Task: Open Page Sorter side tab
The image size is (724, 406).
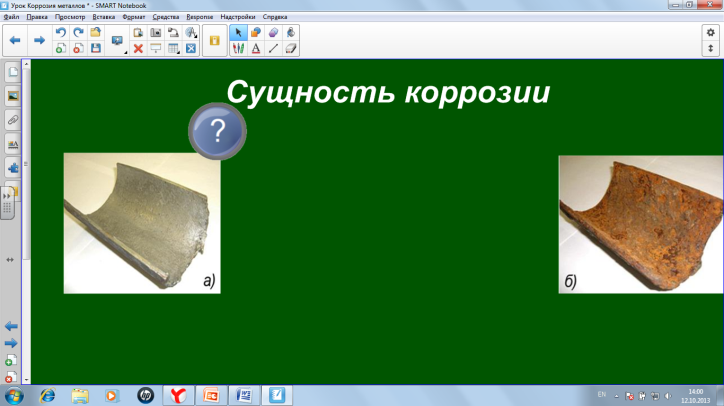Action: click(12, 72)
